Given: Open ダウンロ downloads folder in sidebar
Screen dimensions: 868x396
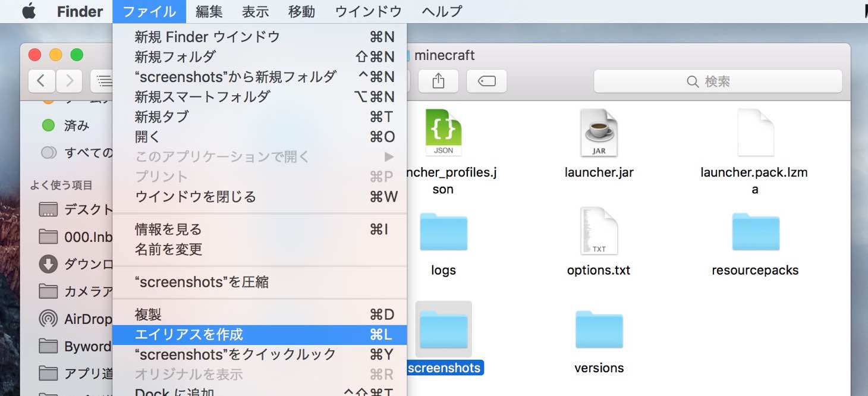Looking at the screenshot, I should point(75,264).
